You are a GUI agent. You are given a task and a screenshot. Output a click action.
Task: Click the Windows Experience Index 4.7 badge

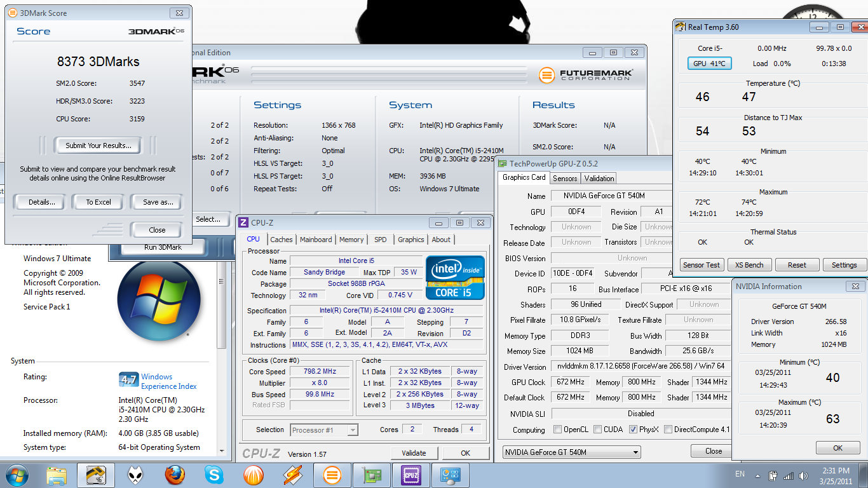(x=128, y=380)
